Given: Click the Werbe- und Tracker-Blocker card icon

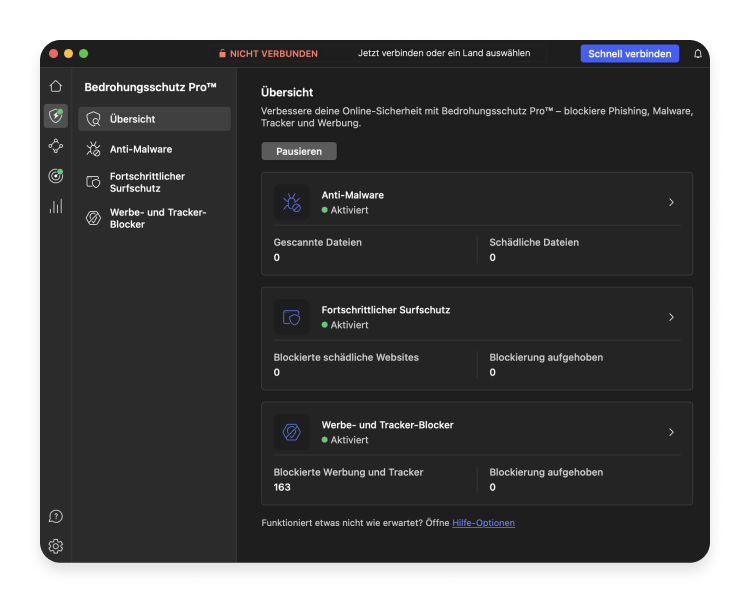Looking at the screenshot, I should (x=292, y=432).
